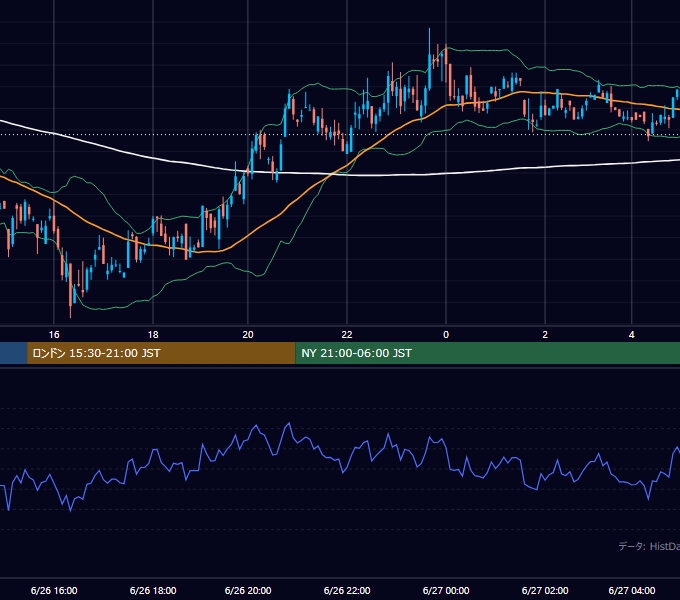Click the 0 hour label on price chart axis
680x600 pixels.
click(446, 335)
